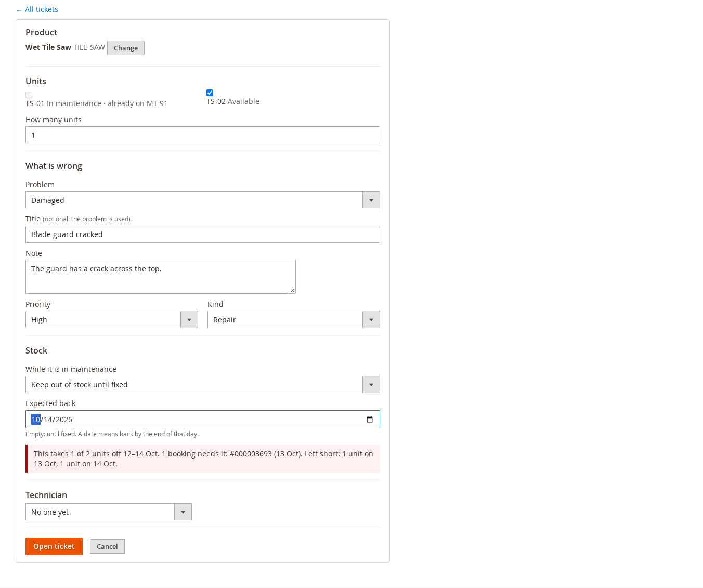Click the Change product button
The height and width of the screenshot is (588, 703).
pyautogui.click(x=126, y=48)
